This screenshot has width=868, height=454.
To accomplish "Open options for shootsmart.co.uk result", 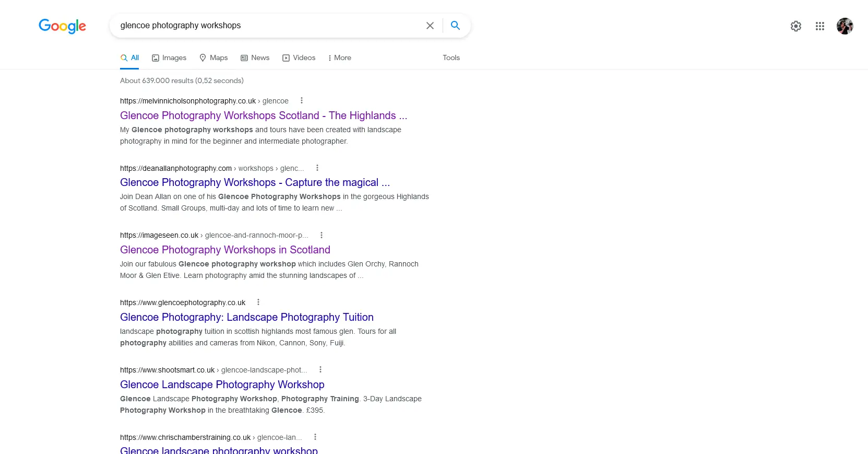I will (320, 369).
